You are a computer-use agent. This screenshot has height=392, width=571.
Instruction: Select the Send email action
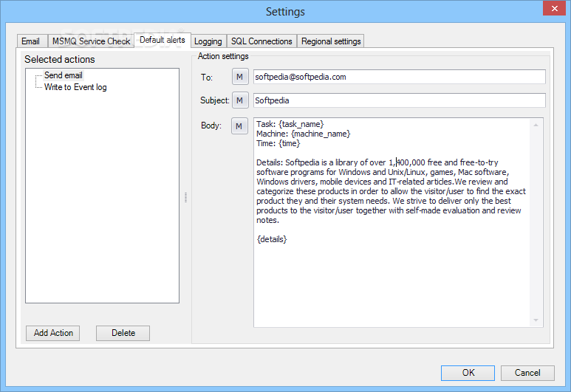pyautogui.click(x=64, y=75)
